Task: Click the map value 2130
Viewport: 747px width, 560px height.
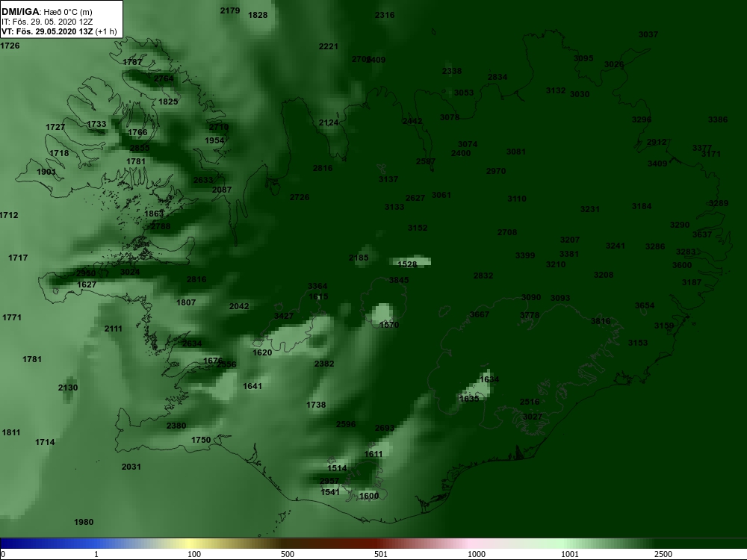Action: (68, 388)
